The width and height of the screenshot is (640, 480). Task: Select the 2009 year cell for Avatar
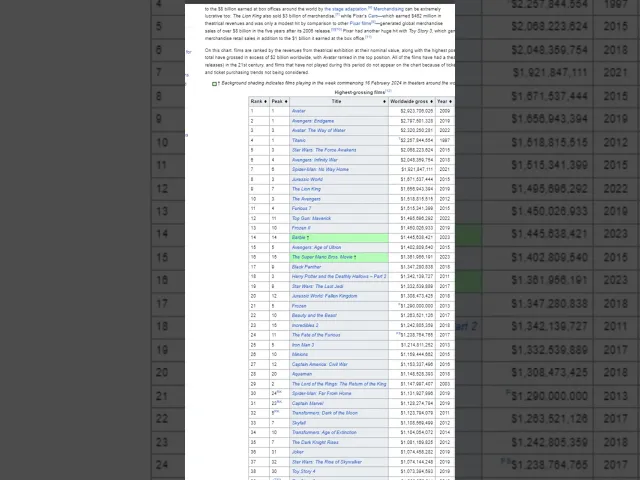coord(444,111)
